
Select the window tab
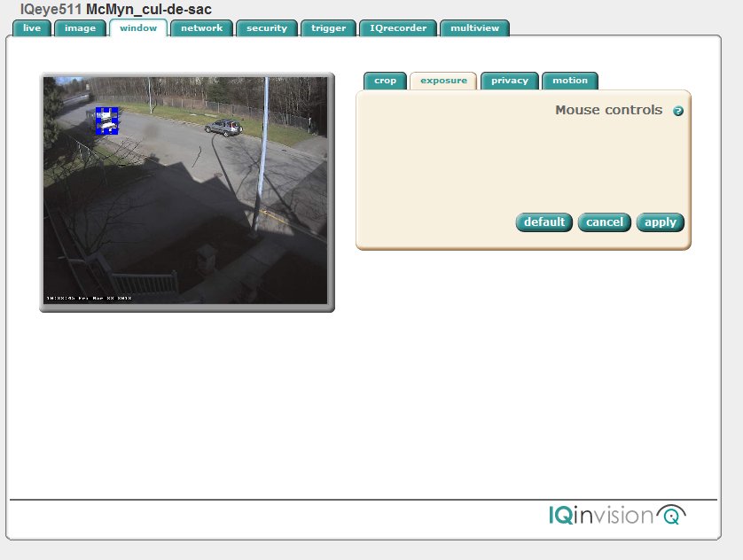tap(138, 28)
